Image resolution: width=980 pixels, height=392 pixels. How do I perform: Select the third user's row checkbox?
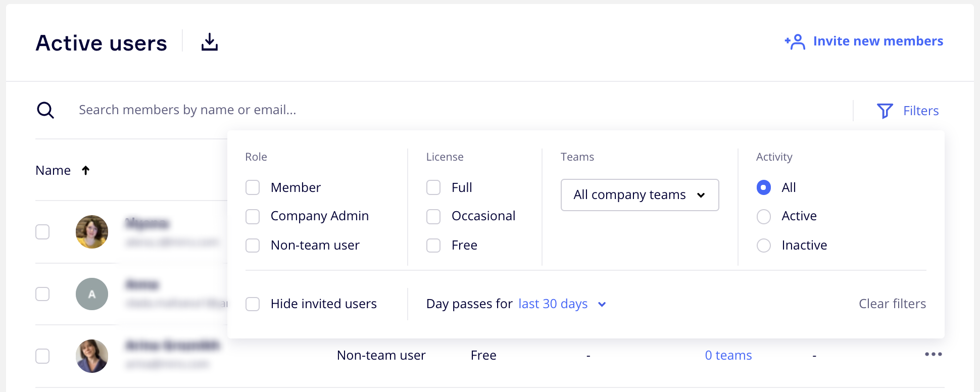(x=42, y=356)
